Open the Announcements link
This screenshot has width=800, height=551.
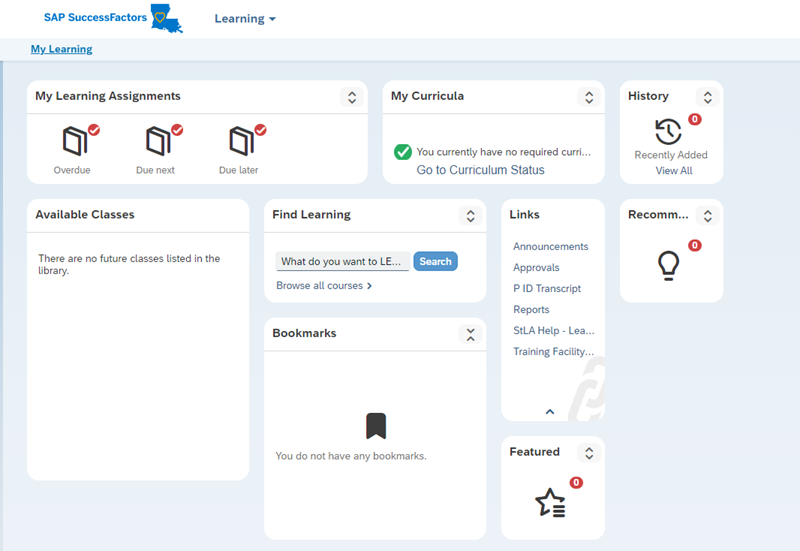[550, 247]
